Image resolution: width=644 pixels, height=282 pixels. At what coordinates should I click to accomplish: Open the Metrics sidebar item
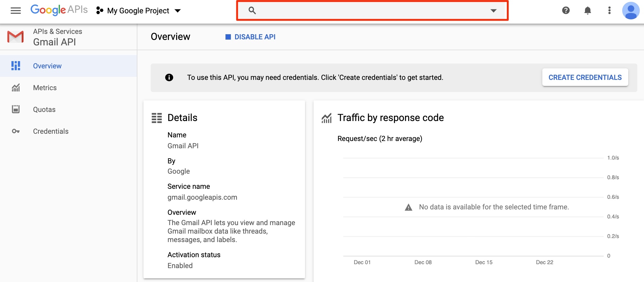[x=45, y=88]
